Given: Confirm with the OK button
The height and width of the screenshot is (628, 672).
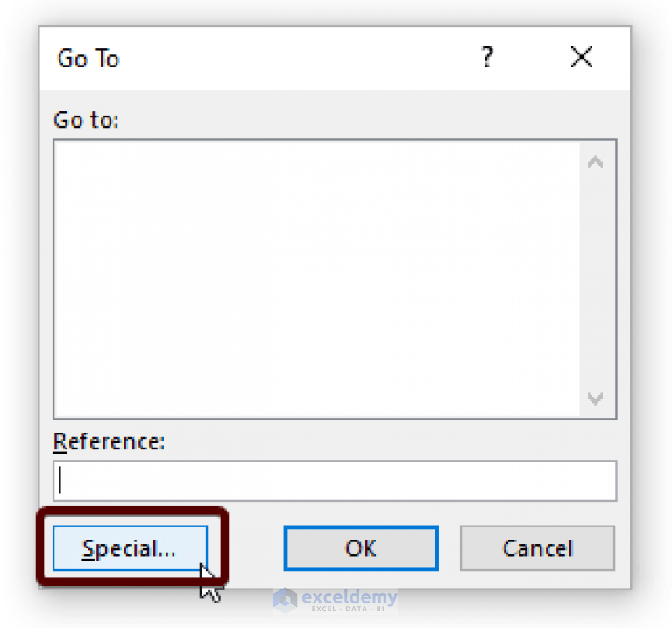Looking at the screenshot, I should [361, 548].
